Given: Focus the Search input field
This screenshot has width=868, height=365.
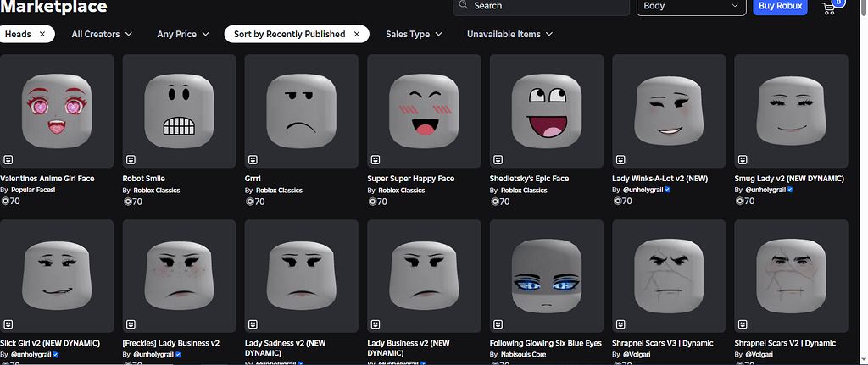Looking at the screenshot, I should 542,6.
